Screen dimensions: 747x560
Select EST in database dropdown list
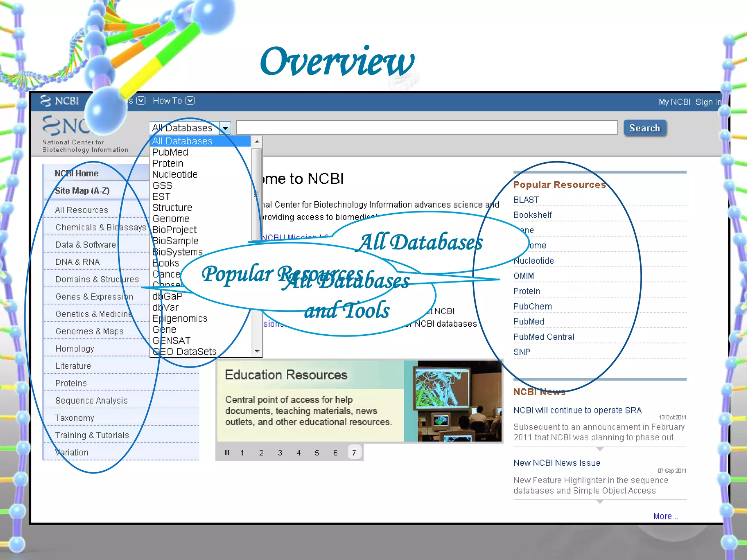[161, 197]
